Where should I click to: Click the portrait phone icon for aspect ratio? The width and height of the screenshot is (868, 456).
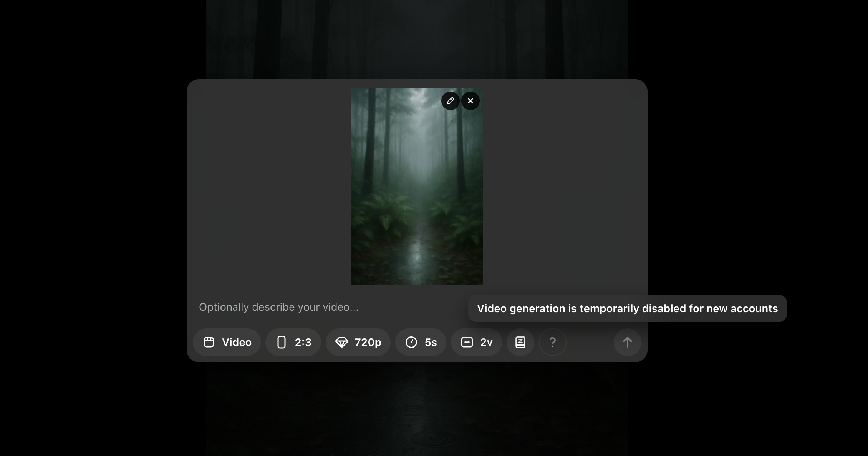282,342
